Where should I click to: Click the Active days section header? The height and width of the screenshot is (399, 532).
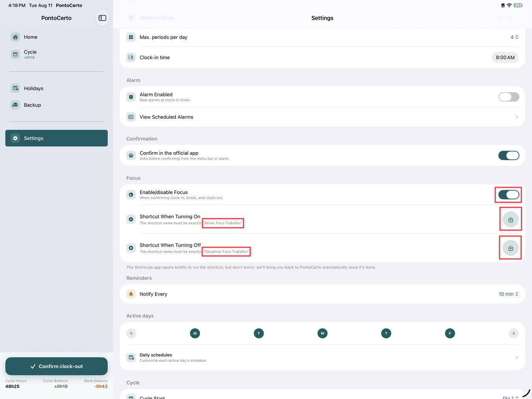tap(140, 316)
